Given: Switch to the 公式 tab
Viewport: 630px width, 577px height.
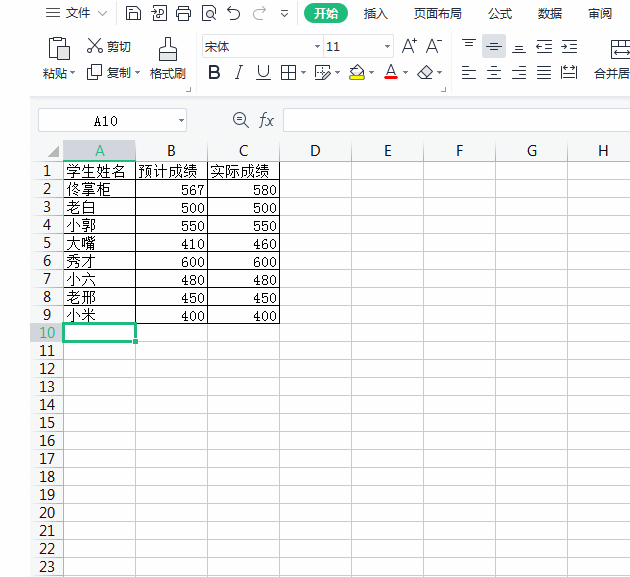Looking at the screenshot, I should point(500,14).
